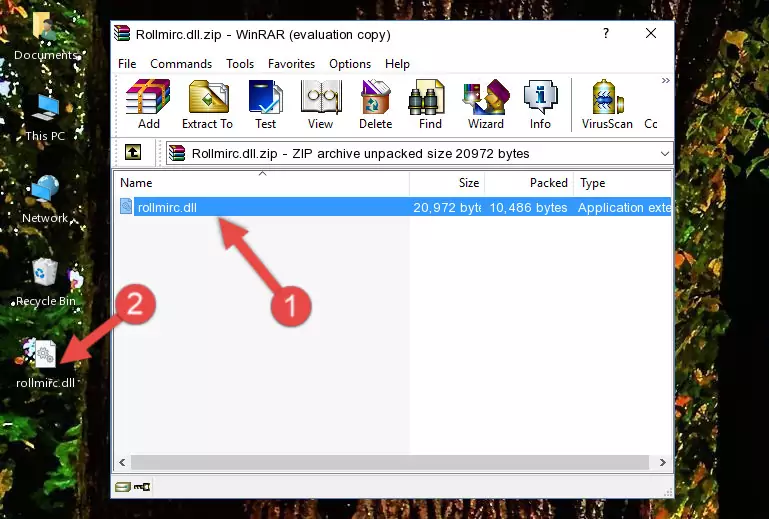Click the drive icon in status bar

(123, 487)
